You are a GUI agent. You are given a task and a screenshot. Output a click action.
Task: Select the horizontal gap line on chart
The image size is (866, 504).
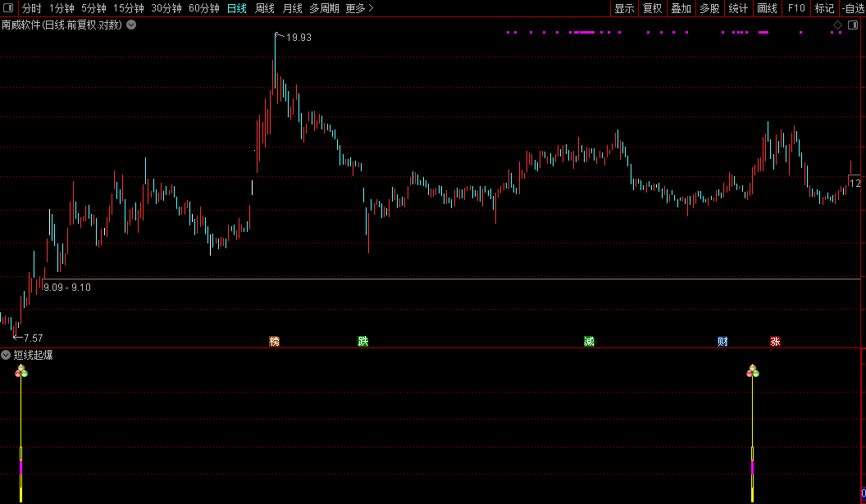452,279
